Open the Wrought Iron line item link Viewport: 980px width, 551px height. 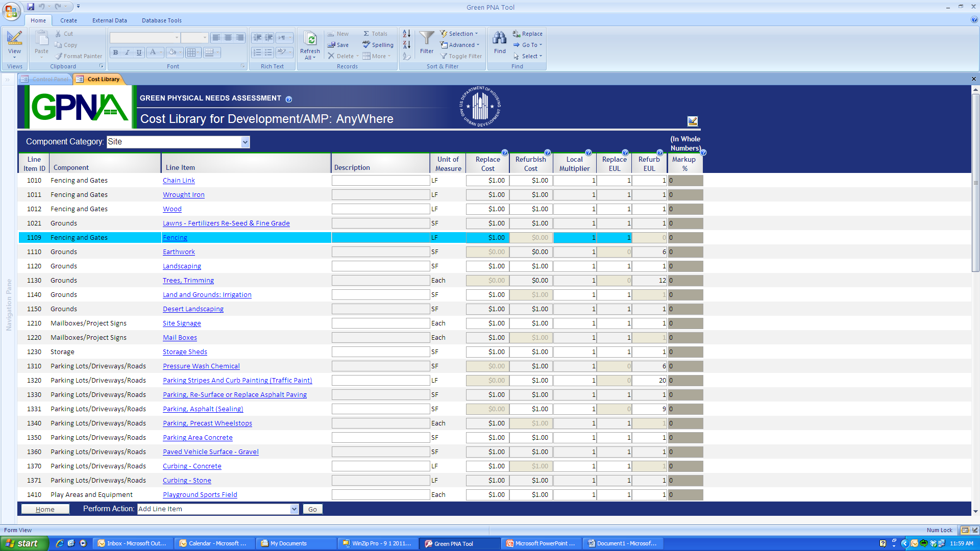pos(183,195)
